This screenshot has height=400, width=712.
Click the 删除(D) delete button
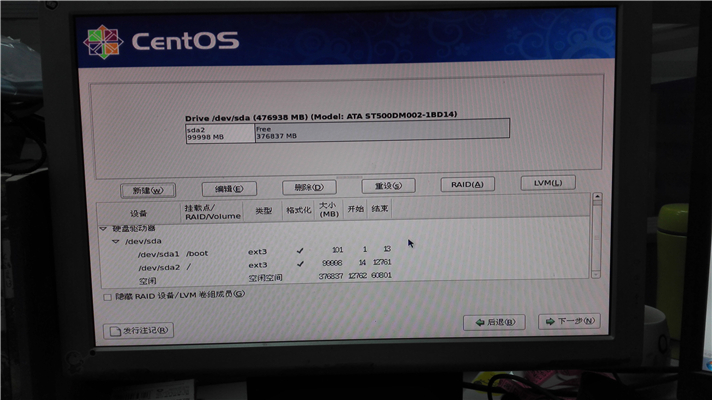pos(309,187)
